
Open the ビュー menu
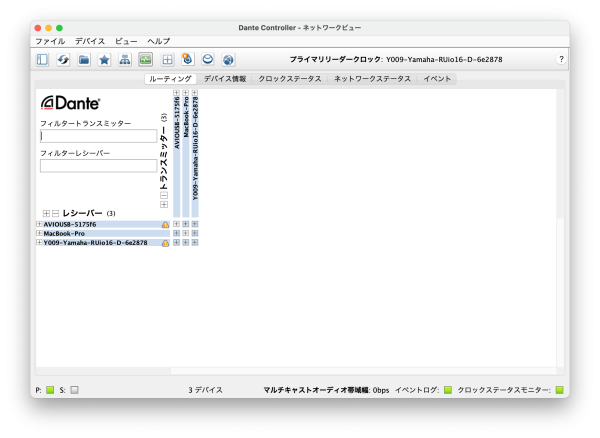(126, 41)
